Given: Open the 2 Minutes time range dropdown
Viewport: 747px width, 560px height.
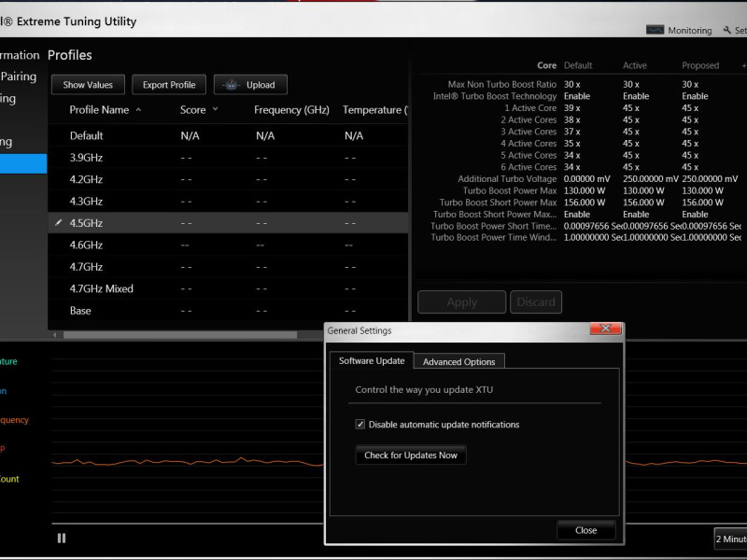Looking at the screenshot, I should pyautogui.click(x=730, y=539).
